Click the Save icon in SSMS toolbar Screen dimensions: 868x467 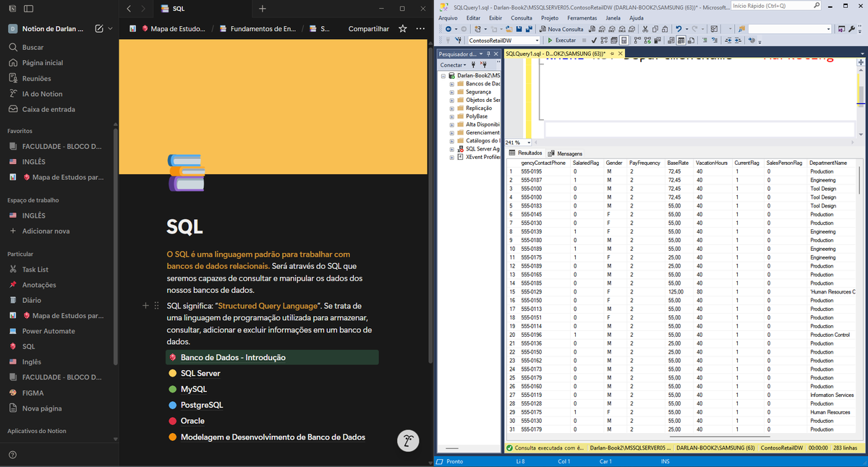coord(519,29)
